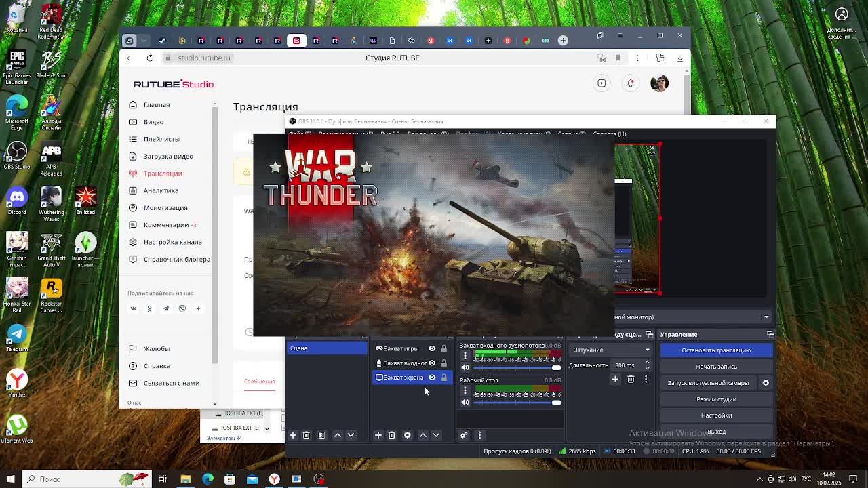The width and height of the screenshot is (868, 488).
Task: Lock the Захват входного source
Action: click(x=444, y=363)
